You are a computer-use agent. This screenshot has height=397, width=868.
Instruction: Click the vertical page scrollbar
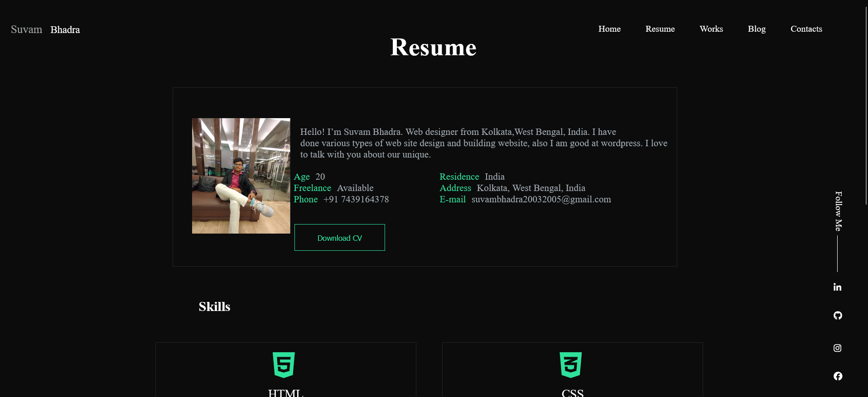866,104
